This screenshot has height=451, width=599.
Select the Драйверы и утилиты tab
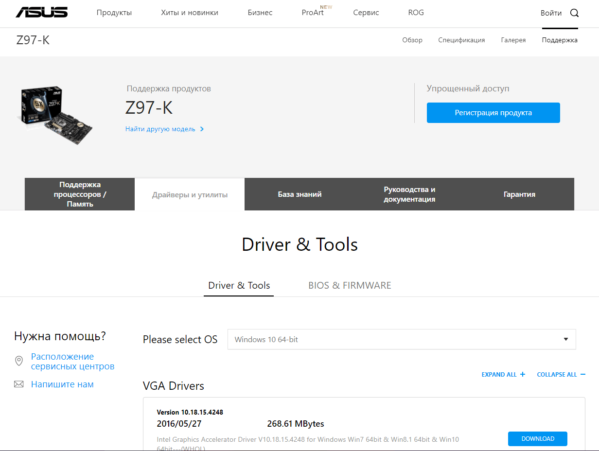pyautogui.click(x=190, y=194)
